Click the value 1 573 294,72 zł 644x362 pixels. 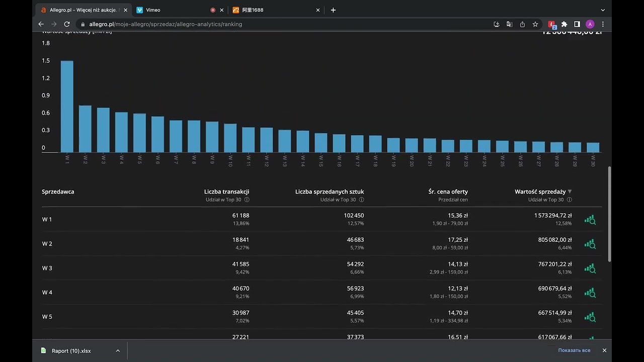553,216
